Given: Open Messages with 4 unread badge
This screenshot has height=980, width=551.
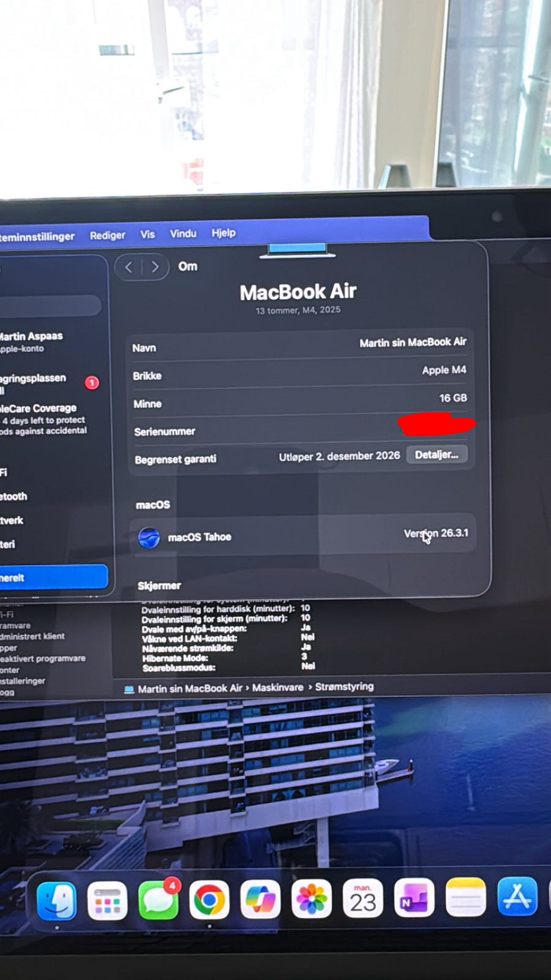Looking at the screenshot, I should pos(159,900).
